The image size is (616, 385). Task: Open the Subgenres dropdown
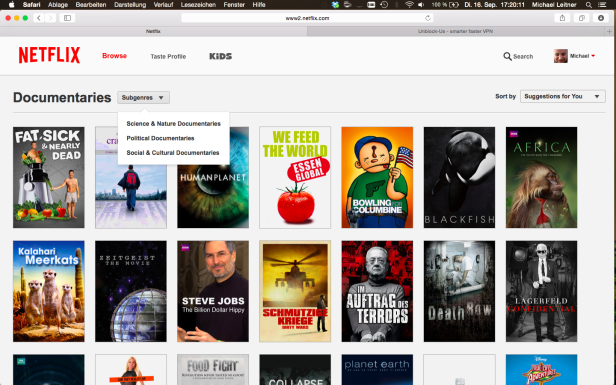click(x=143, y=97)
